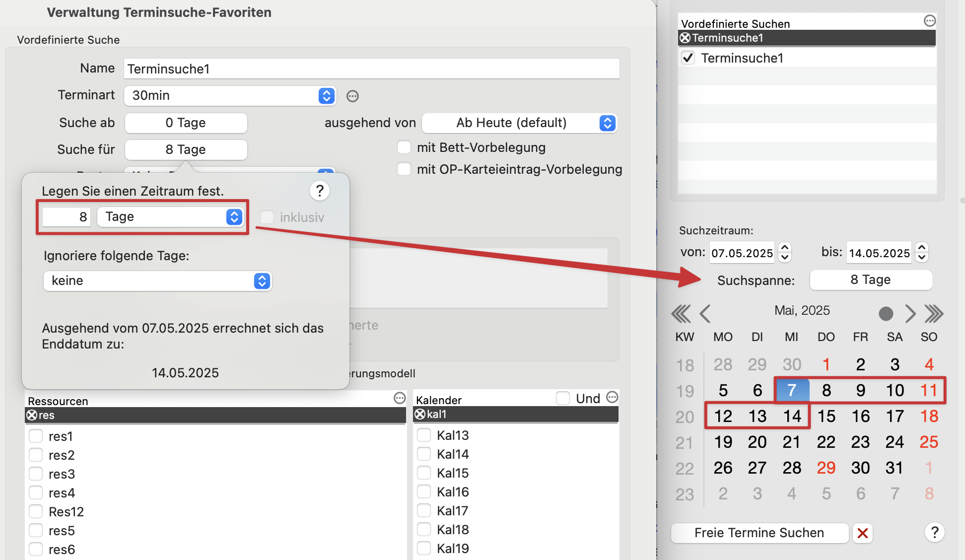Viewport: 965px width, 560px height.
Task: Open the Terminart 30min dropdown
Action: 230,95
